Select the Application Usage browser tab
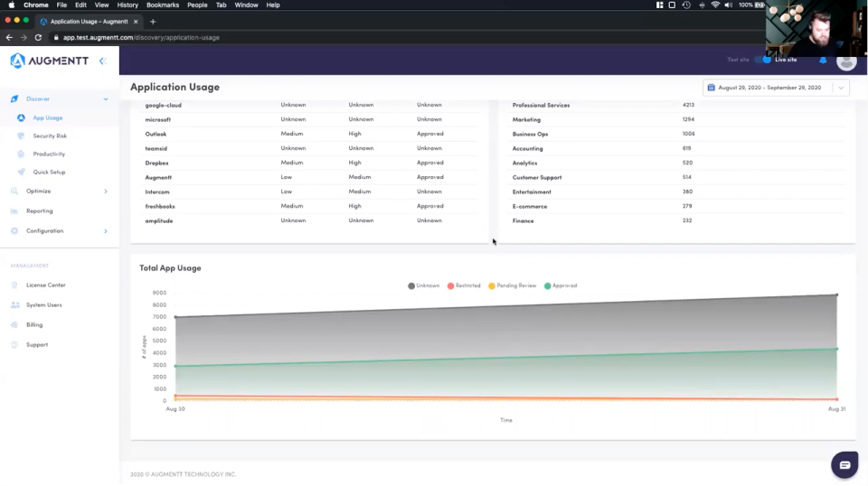 click(x=89, y=22)
